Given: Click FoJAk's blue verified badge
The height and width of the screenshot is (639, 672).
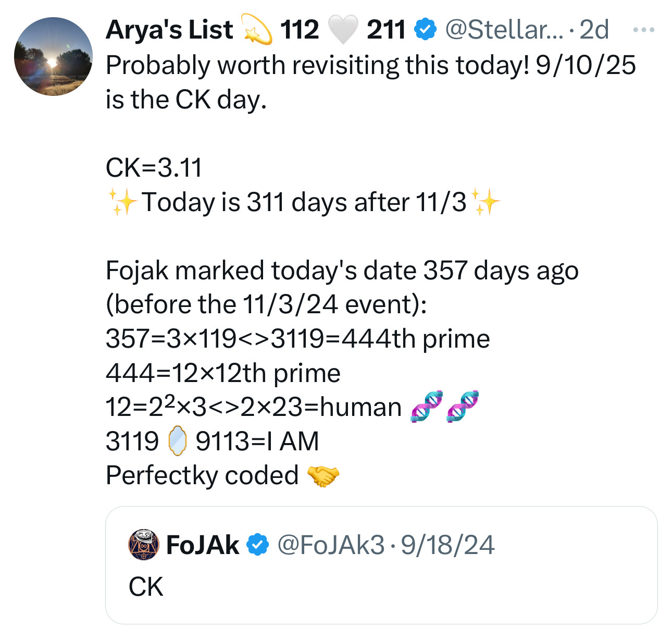Looking at the screenshot, I should pyautogui.click(x=257, y=545).
